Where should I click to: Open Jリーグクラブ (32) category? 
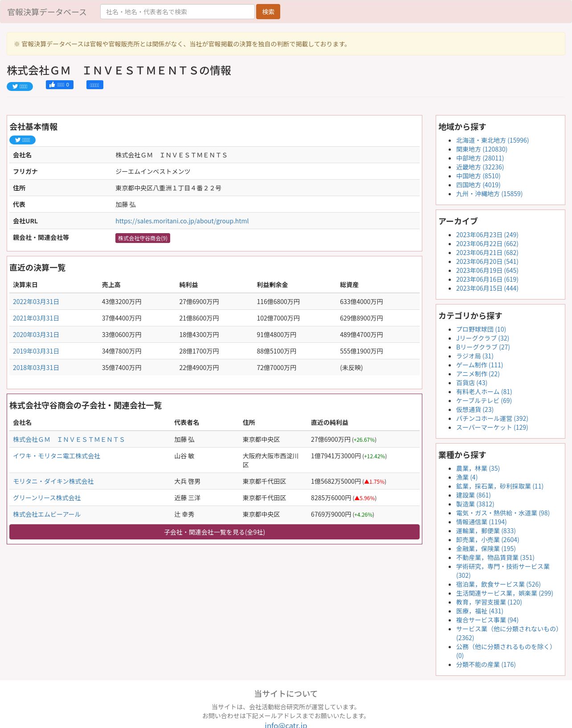(x=482, y=338)
